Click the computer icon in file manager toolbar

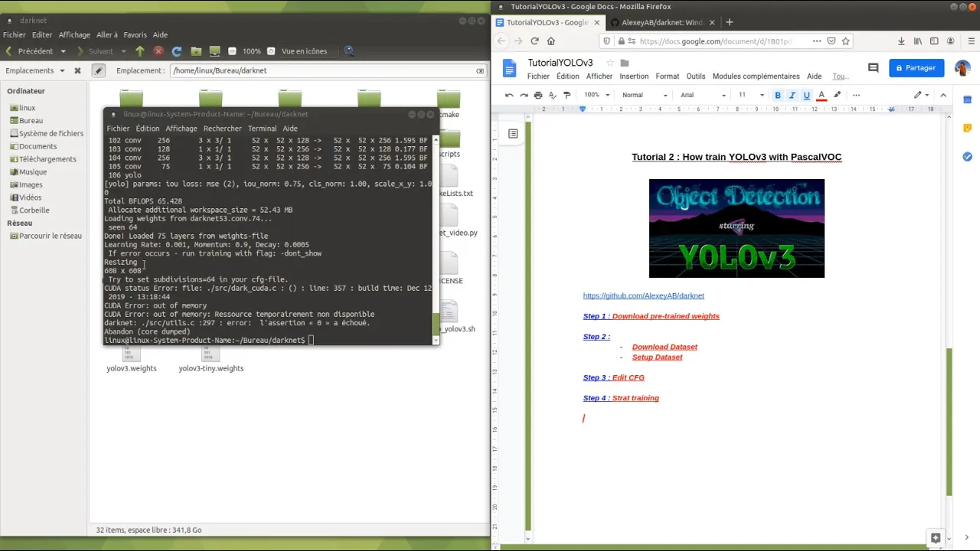214,51
